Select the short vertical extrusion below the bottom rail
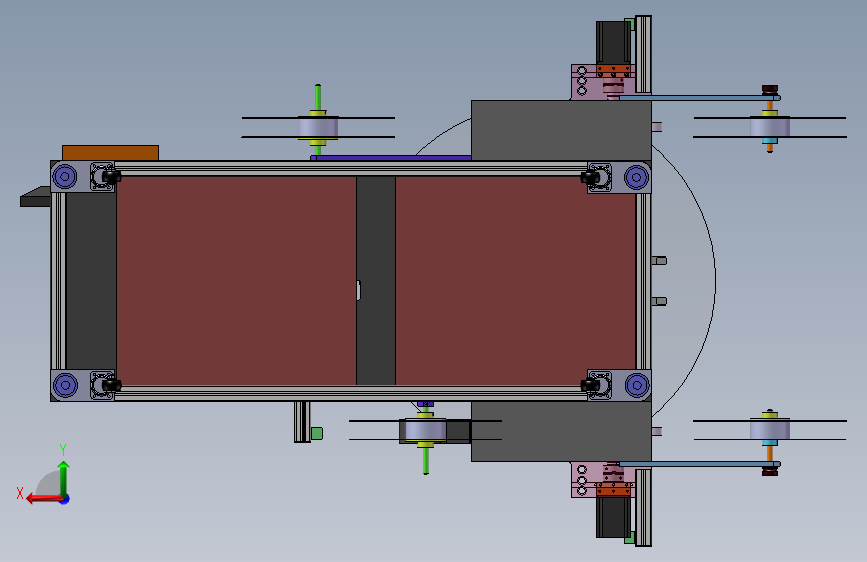 coord(302,422)
